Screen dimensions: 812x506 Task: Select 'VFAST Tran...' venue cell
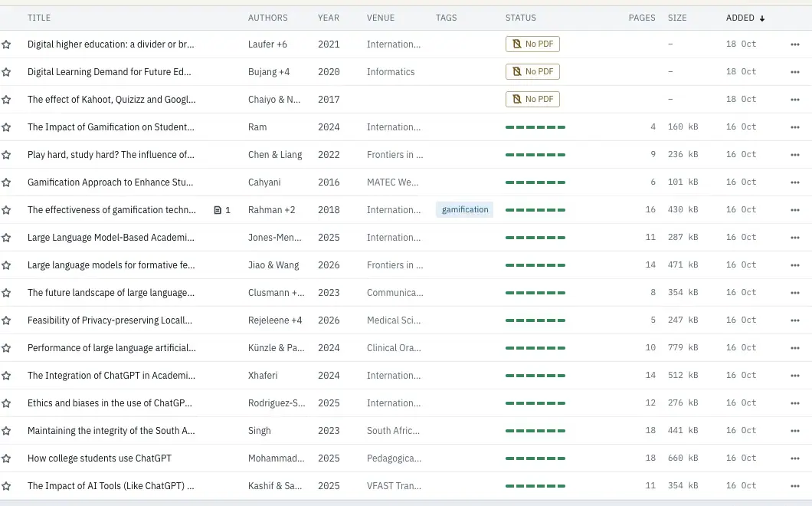394,486
